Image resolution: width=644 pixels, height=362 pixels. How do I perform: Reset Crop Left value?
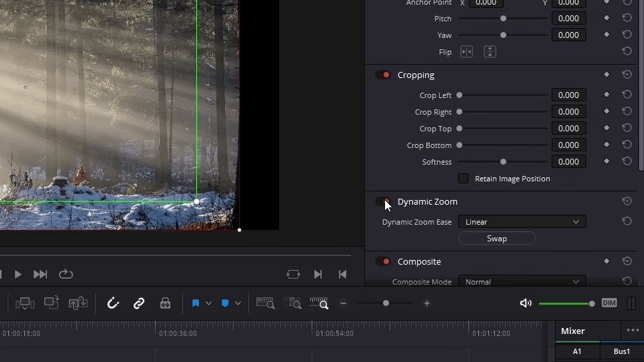(627, 95)
